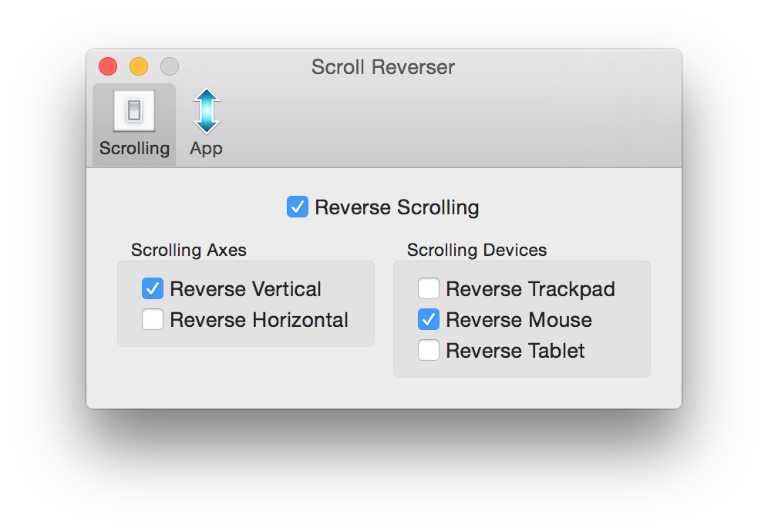768x532 pixels.
Task: Switch to the App settings tab
Action: click(205, 122)
